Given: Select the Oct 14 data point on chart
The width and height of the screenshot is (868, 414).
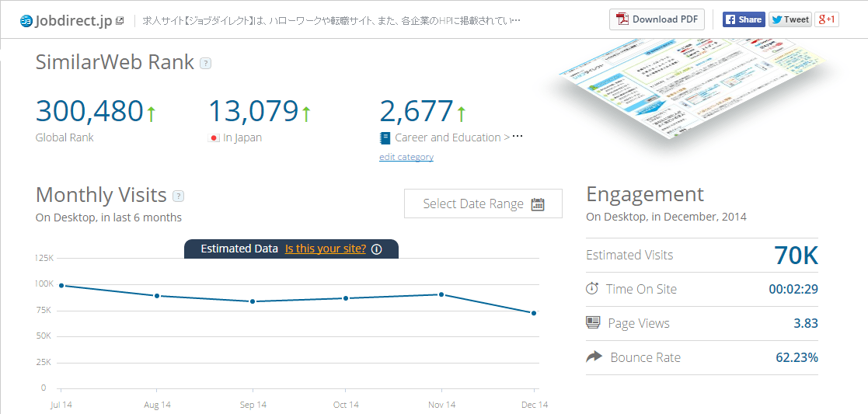Looking at the screenshot, I should [346, 298].
